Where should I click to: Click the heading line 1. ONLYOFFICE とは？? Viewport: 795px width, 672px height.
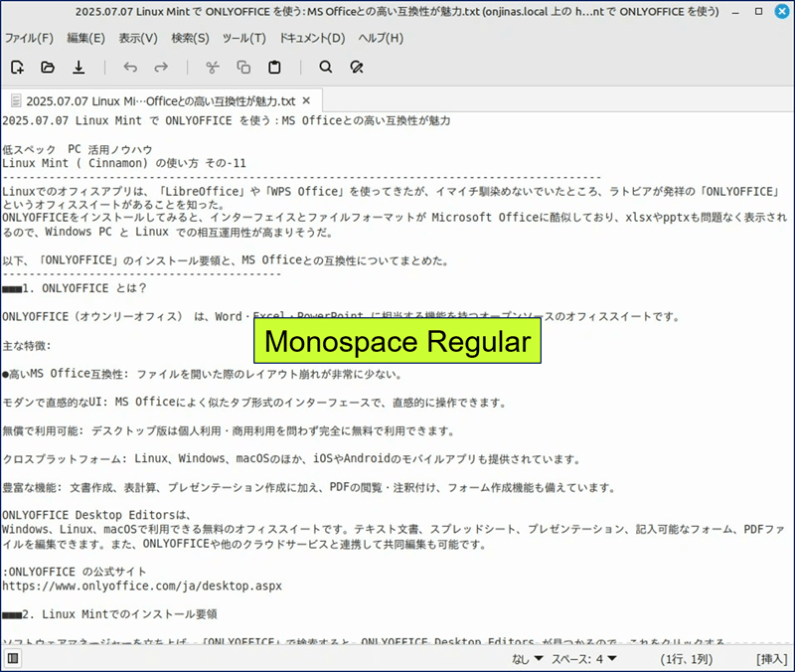click(75, 288)
